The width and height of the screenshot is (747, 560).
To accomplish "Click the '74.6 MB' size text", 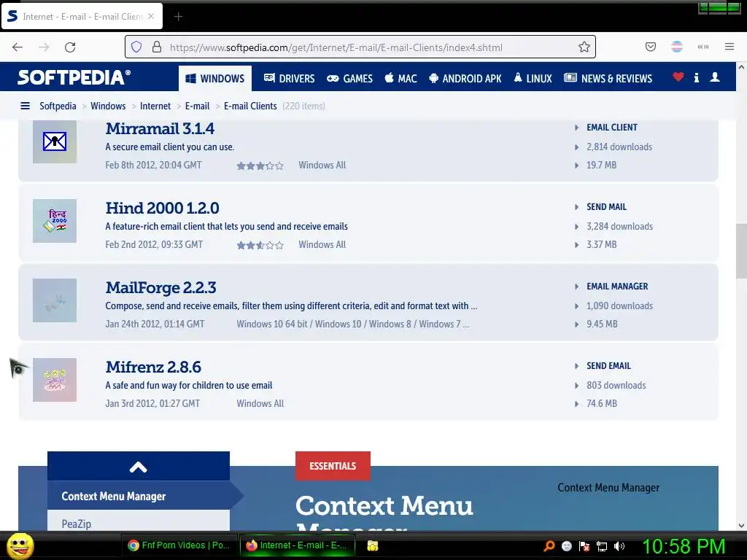I will point(602,403).
